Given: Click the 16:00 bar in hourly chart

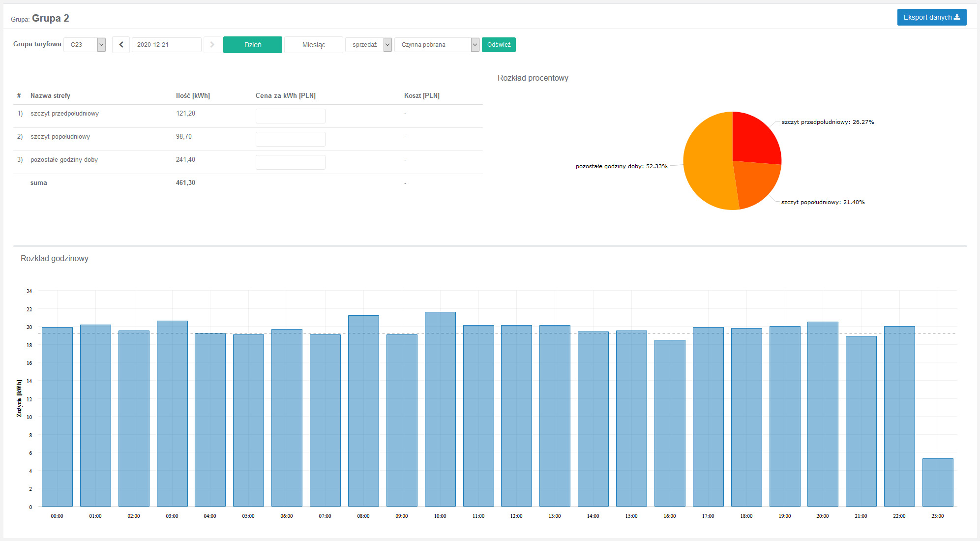Looking at the screenshot, I should point(670,423).
